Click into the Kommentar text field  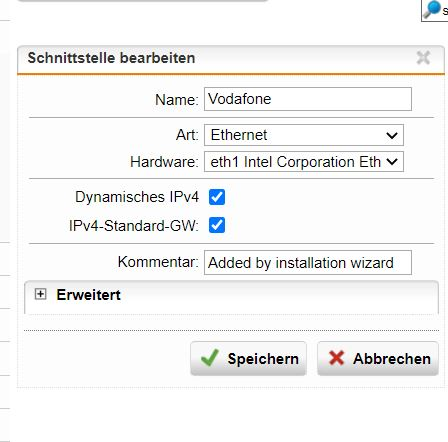(308, 263)
